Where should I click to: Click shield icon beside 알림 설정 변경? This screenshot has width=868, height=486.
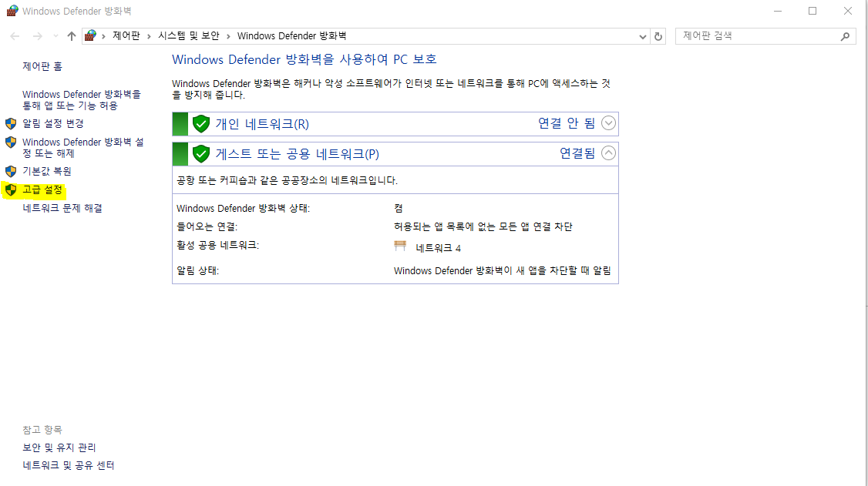click(11, 123)
